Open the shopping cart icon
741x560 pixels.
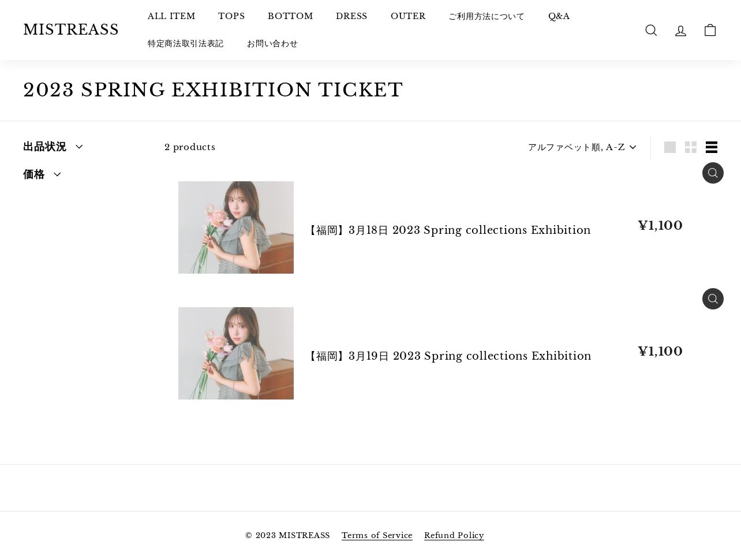[710, 30]
